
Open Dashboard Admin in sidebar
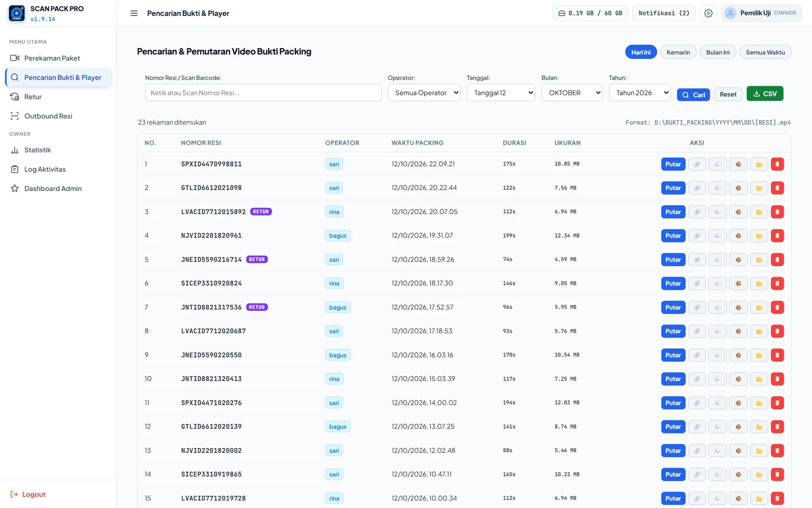pyautogui.click(x=58, y=188)
